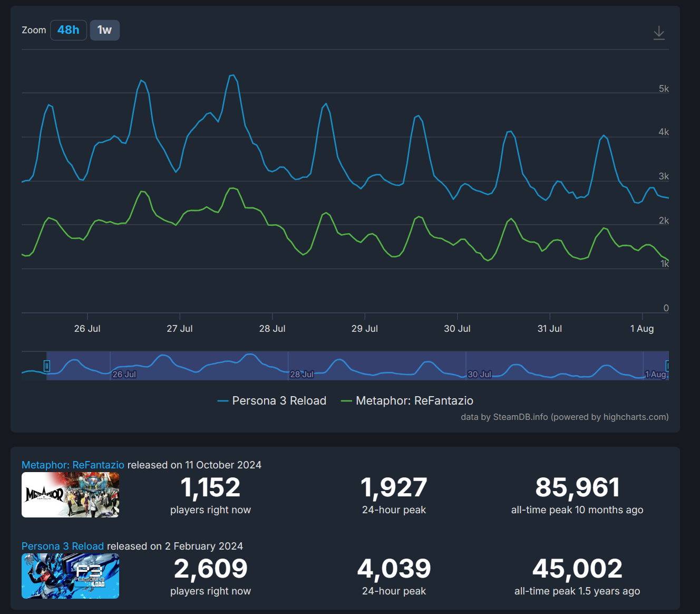This screenshot has width=700, height=614.
Task: Select the 45,002 all-time peak value
Action: point(577,569)
